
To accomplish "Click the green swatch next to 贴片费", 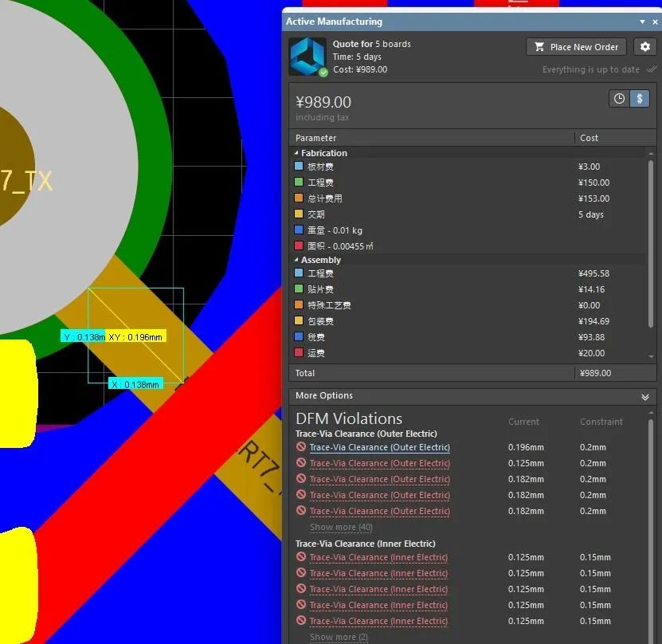I will tap(299, 289).
